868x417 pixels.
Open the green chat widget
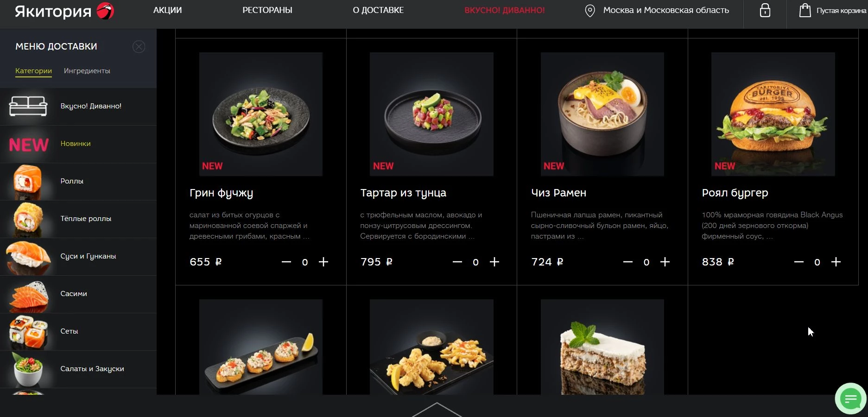pos(850,398)
